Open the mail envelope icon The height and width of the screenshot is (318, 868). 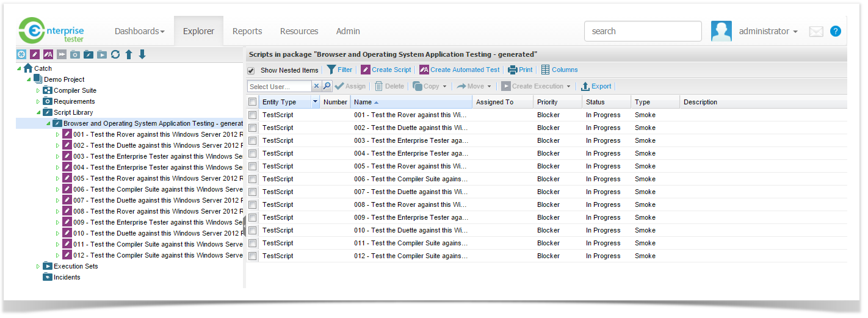[x=816, y=32]
